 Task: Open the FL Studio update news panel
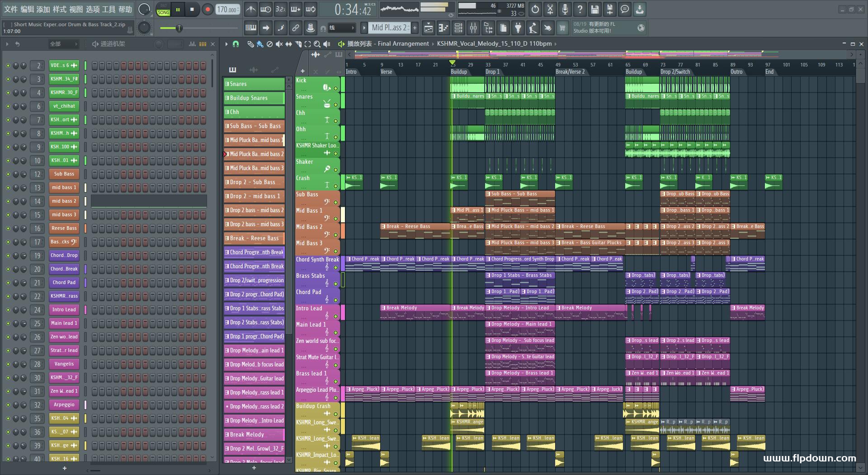[x=609, y=28]
